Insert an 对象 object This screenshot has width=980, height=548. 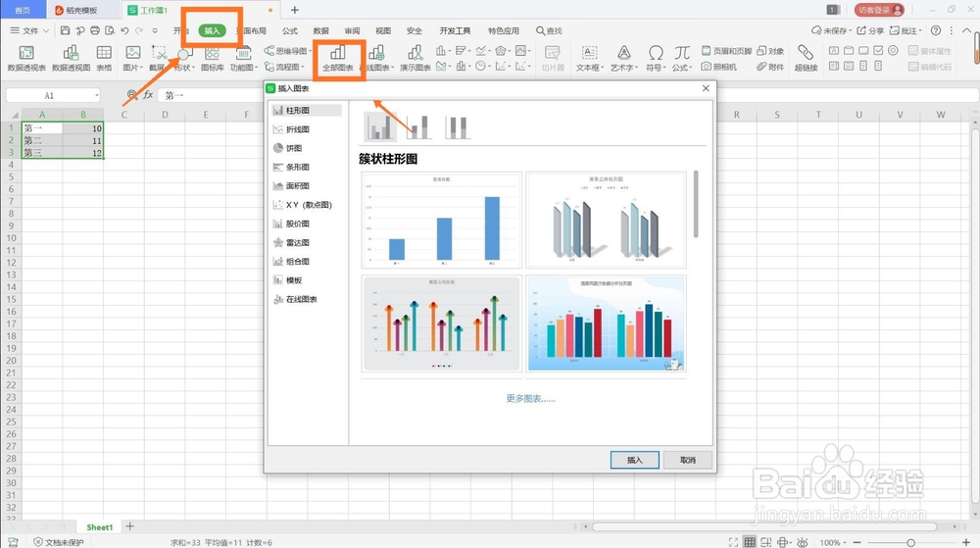(770, 51)
